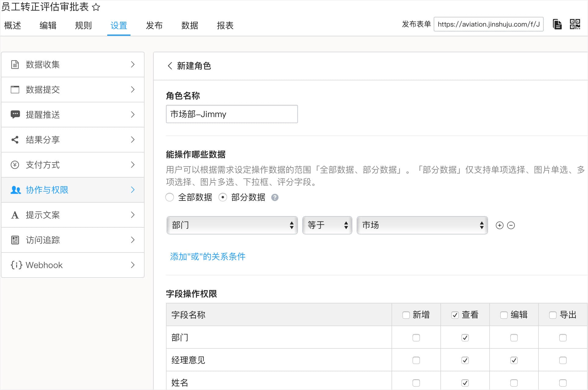The width and height of the screenshot is (588, 390).
Task: Open the 市场 value dropdown
Action: (x=422, y=226)
